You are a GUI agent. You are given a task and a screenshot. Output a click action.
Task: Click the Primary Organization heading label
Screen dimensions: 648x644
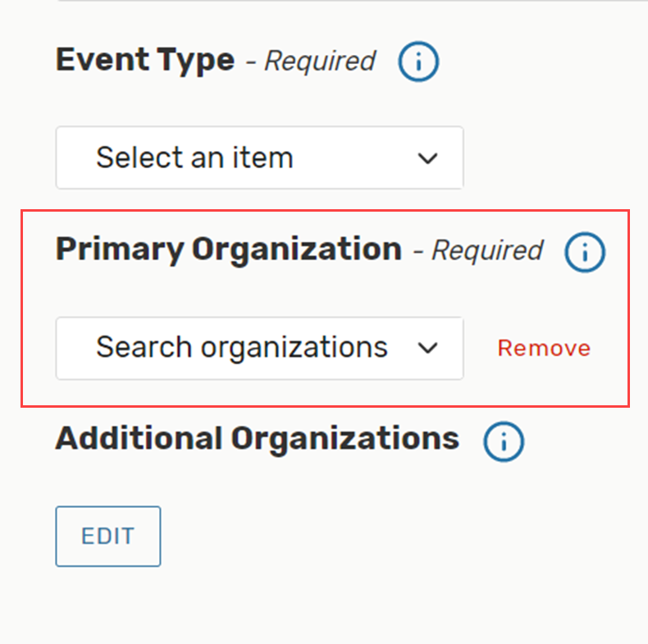(x=228, y=249)
